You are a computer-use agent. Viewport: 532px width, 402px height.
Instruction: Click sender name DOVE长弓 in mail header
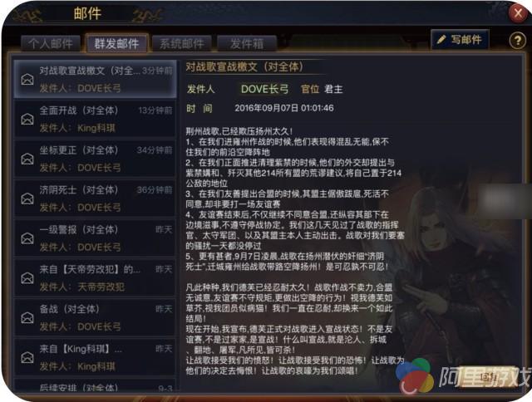click(x=264, y=89)
